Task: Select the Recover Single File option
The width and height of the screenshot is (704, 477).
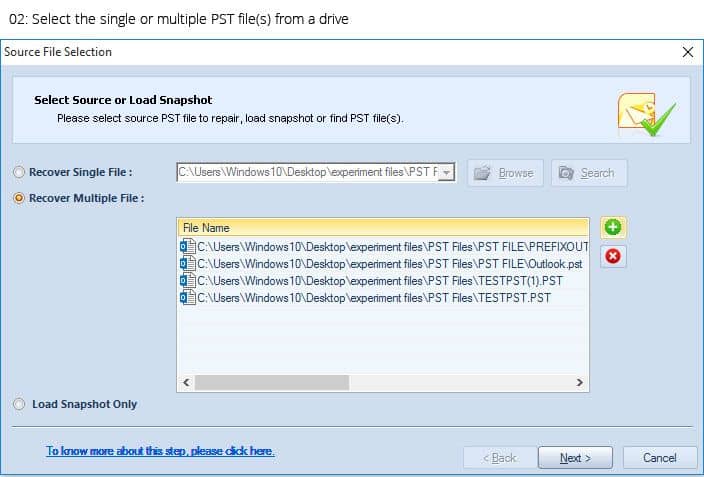Action: 19,173
